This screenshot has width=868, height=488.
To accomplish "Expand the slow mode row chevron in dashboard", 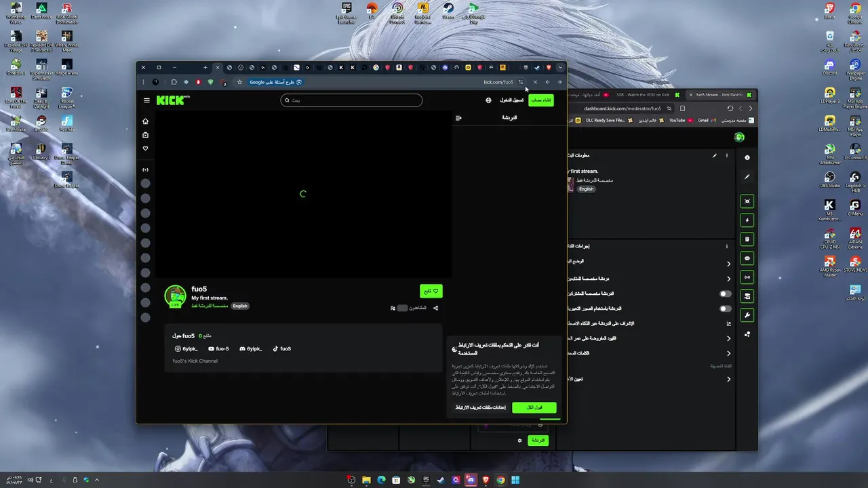I will (729, 264).
